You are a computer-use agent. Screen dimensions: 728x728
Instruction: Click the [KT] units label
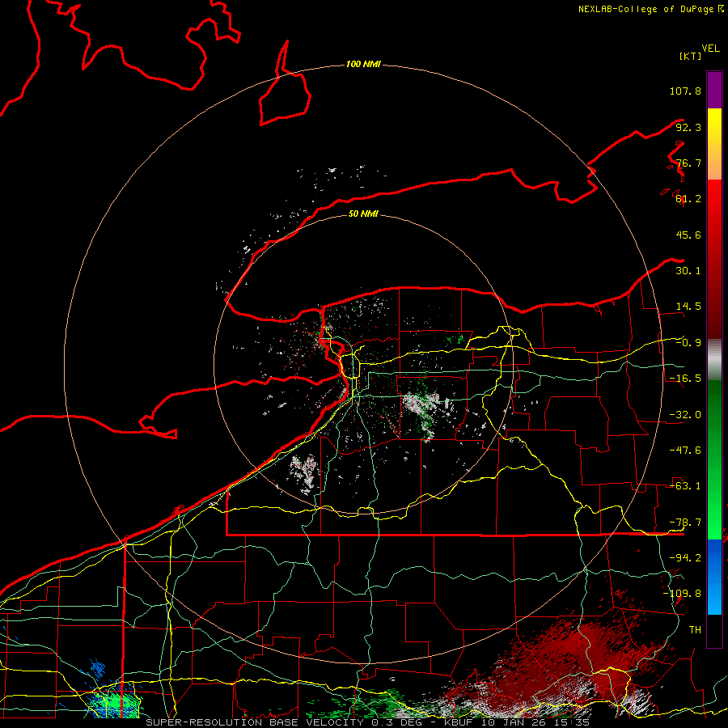pyautogui.click(x=690, y=56)
